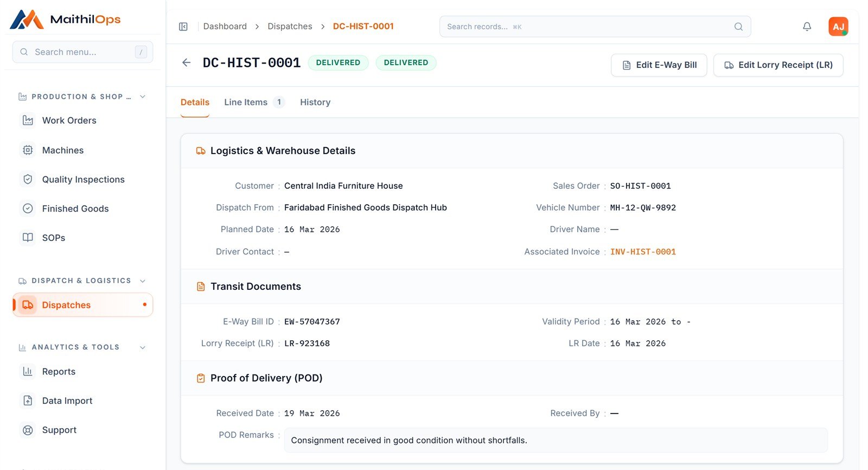Click the Dispatches truck icon in sidebar
The image size is (868, 470).
coord(28,305)
